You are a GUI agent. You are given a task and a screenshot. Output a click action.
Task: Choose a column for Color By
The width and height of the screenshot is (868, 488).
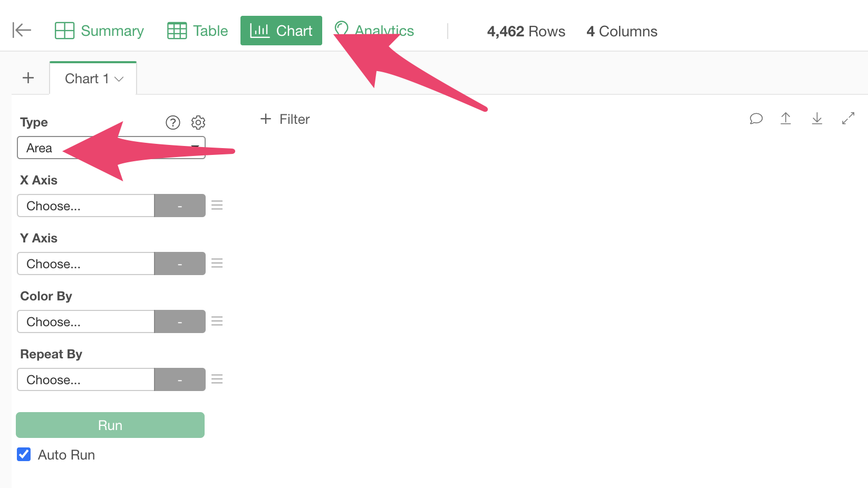[86, 321]
